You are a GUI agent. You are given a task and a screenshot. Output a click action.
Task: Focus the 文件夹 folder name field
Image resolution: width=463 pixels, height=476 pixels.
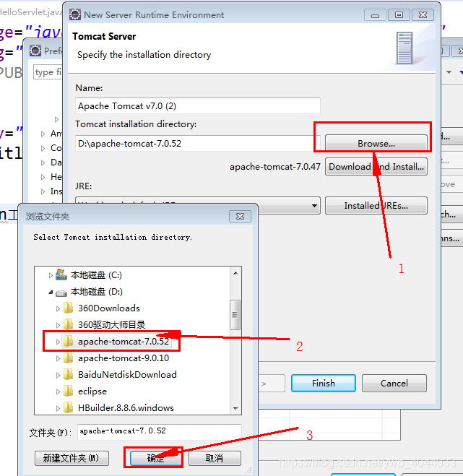[160, 431]
